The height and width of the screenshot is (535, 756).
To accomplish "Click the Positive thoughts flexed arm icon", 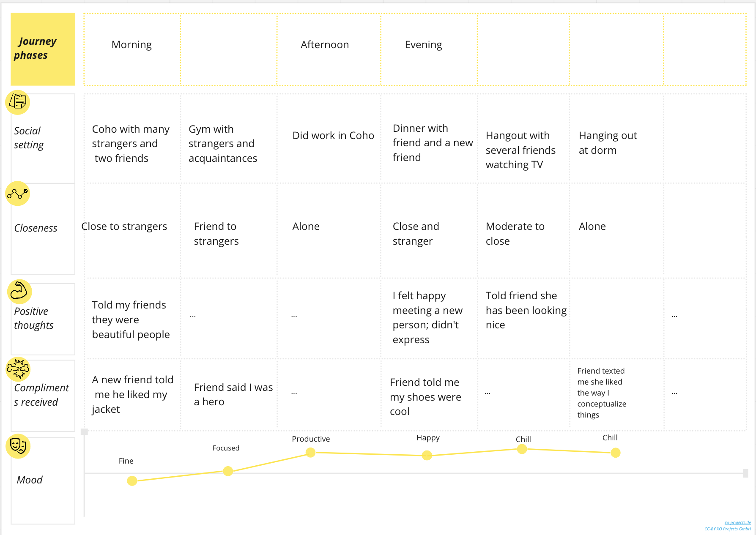I will [19, 292].
